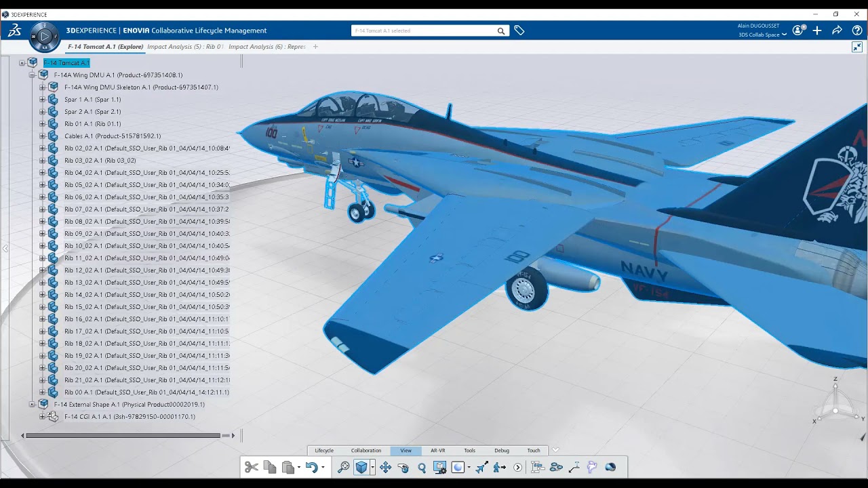
Task: Open the 3DS Collab Space dropdown
Action: pyautogui.click(x=762, y=35)
